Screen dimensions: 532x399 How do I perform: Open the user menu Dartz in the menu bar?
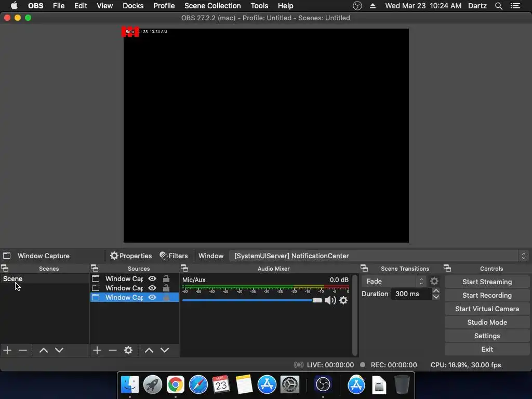coord(477,6)
